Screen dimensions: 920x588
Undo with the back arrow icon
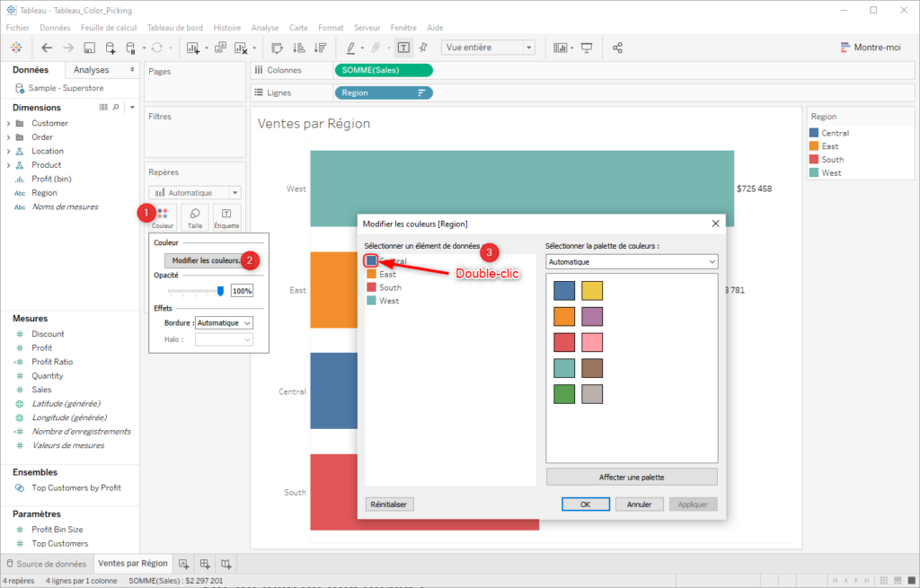pos(47,48)
